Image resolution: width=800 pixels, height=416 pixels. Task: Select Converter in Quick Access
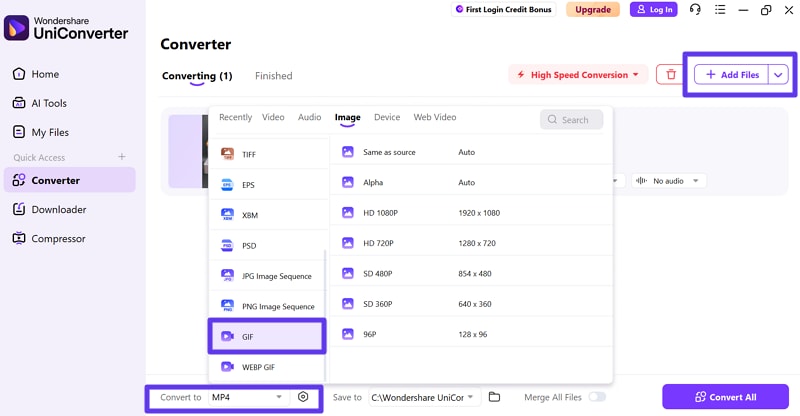coord(69,180)
